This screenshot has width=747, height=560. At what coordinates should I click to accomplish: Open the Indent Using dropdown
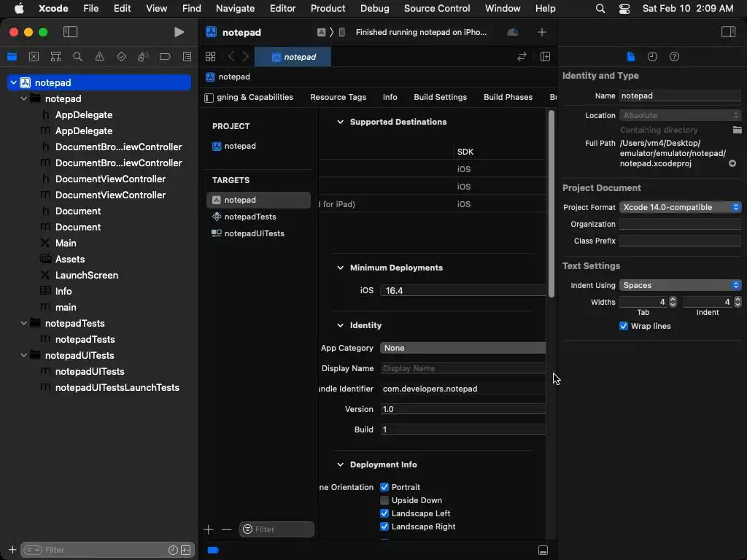pyautogui.click(x=680, y=285)
